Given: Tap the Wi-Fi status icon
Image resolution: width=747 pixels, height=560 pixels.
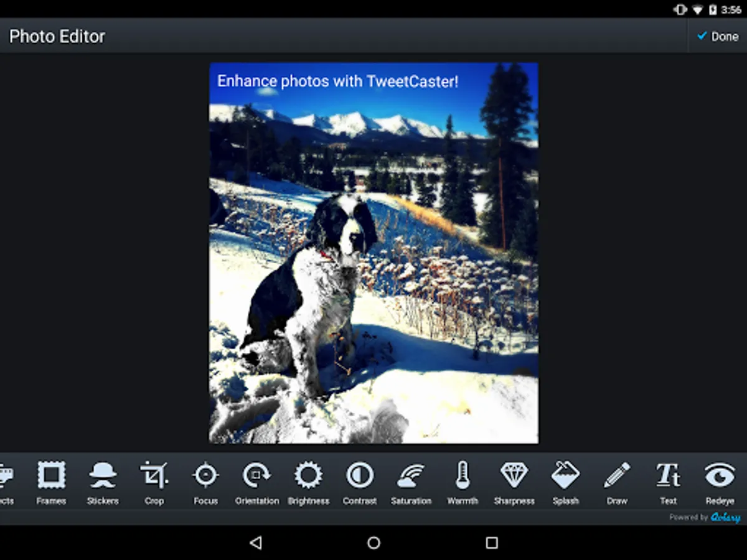Looking at the screenshot, I should click(698, 9).
